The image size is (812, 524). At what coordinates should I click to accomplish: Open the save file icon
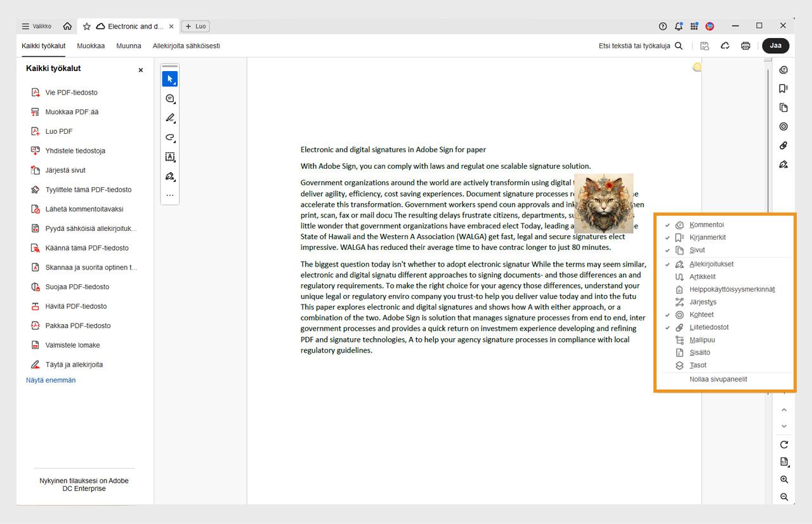704,45
